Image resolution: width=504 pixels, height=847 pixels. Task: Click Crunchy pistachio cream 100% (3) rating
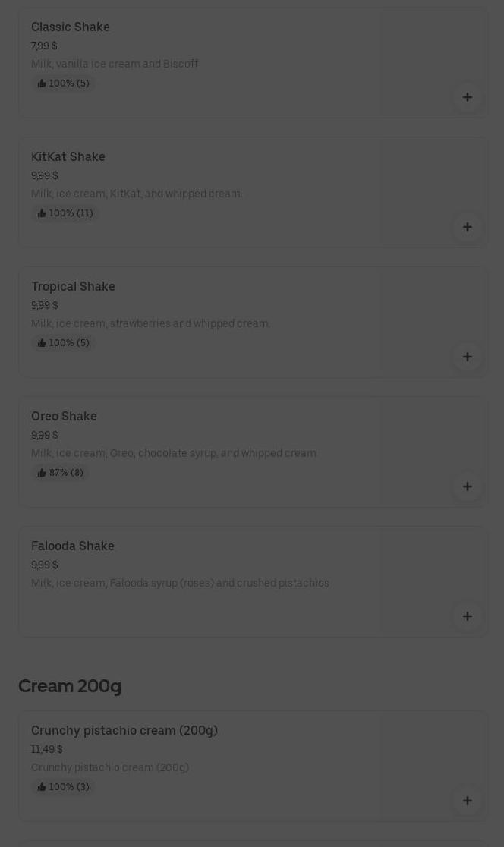64,787
